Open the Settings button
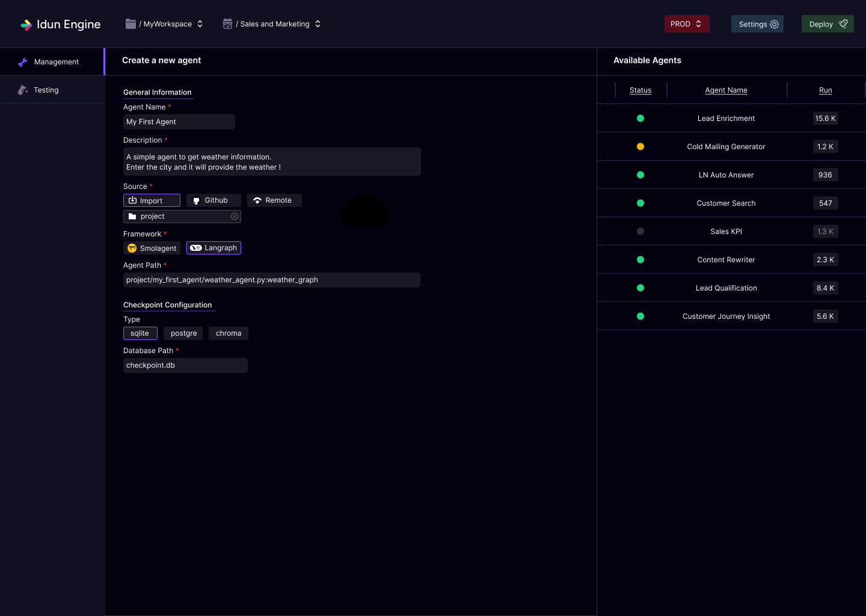The height and width of the screenshot is (616, 866). point(757,24)
